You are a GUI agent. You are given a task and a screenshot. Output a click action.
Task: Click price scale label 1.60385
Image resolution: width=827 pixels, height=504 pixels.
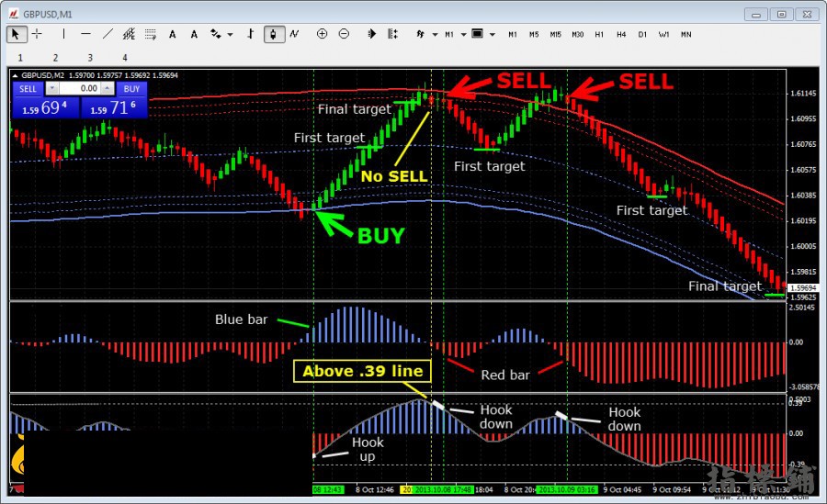point(803,195)
